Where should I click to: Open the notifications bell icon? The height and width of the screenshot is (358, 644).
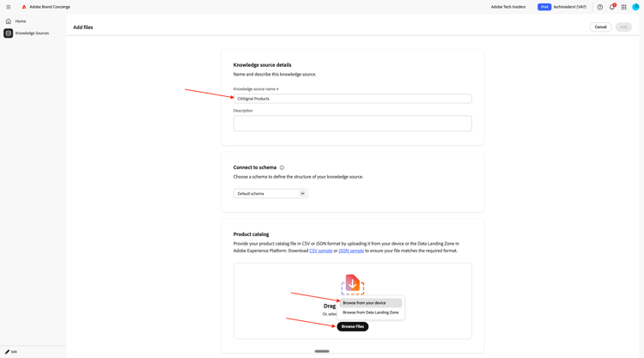[612, 7]
